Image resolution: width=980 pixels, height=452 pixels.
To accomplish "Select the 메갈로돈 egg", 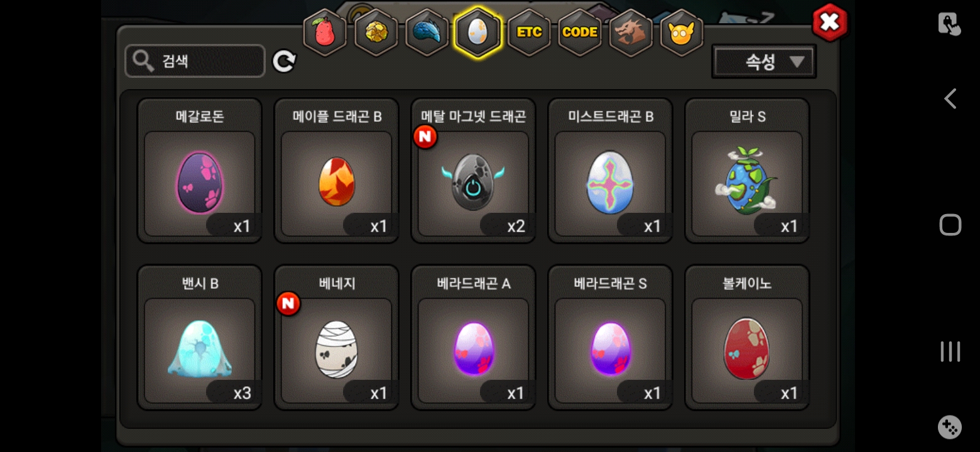I will point(200,171).
